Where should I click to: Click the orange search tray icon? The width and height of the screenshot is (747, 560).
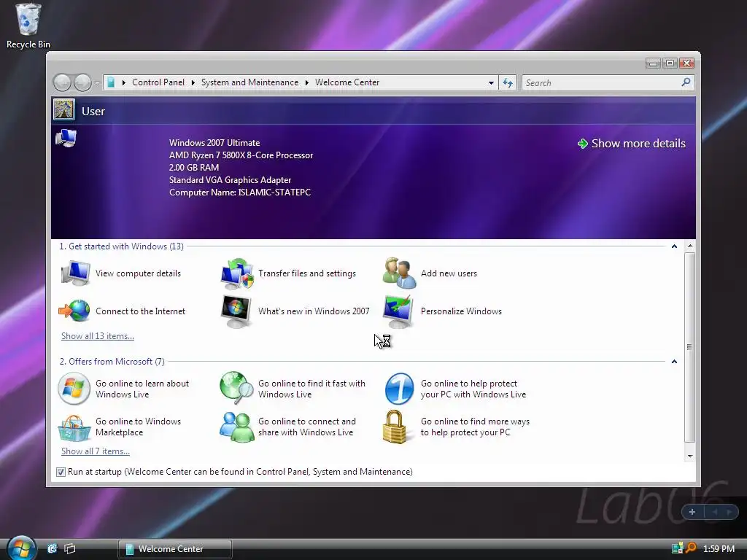(691, 548)
